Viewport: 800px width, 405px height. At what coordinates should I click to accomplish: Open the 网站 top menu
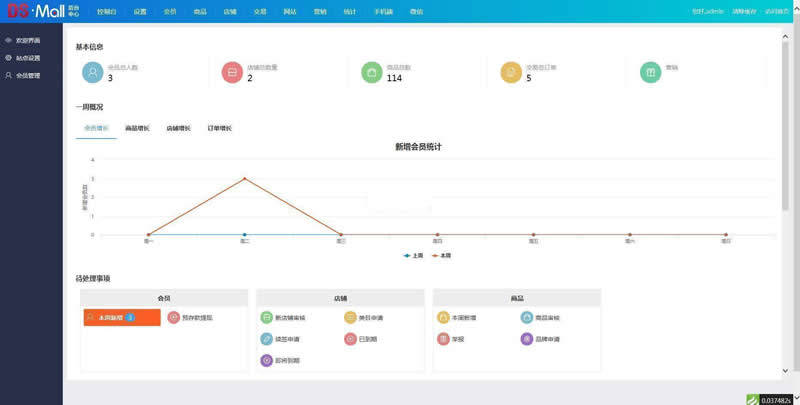[x=290, y=11]
